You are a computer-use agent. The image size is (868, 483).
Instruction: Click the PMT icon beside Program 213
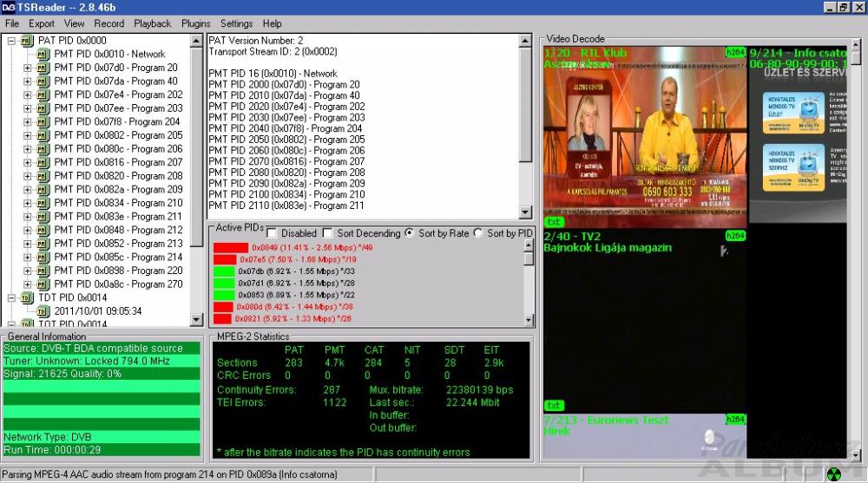pos(43,244)
